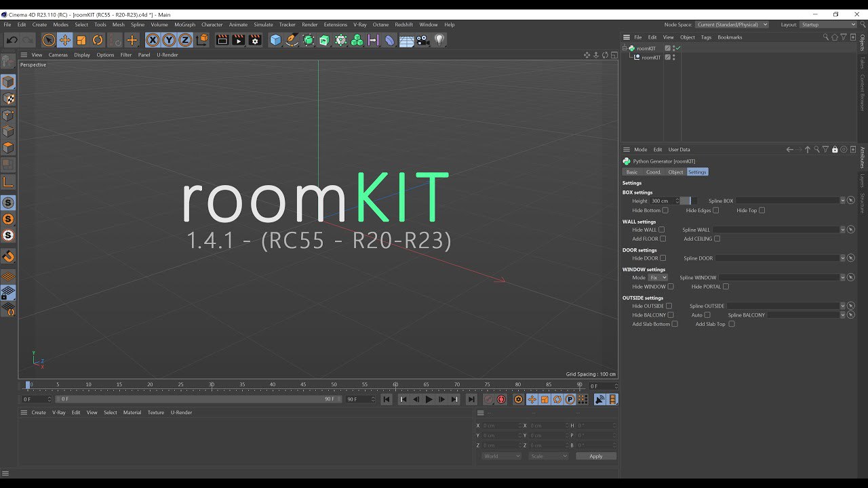
Task: Toggle the X axis lock
Action: point(153,40)
